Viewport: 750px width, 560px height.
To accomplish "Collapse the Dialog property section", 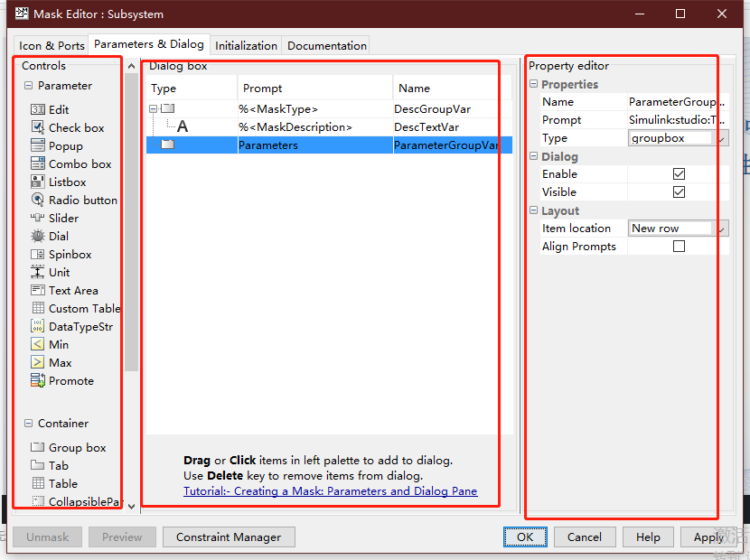I will coord(534,156).
